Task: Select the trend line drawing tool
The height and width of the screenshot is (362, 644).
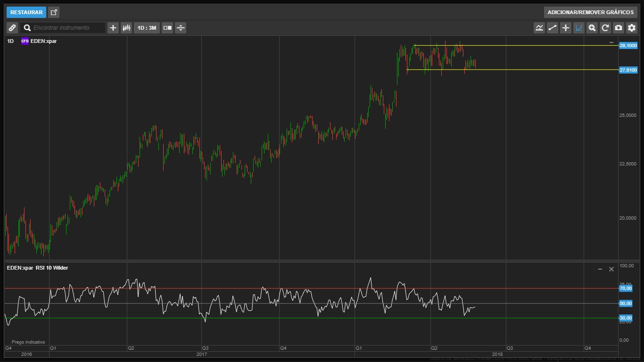Action: point(553,28)
